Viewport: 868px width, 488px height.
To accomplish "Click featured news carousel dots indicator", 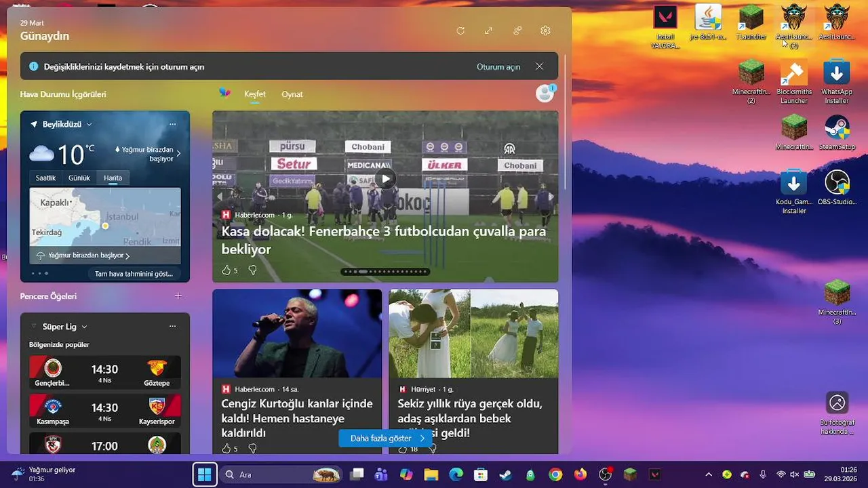I will pos(386,272).
